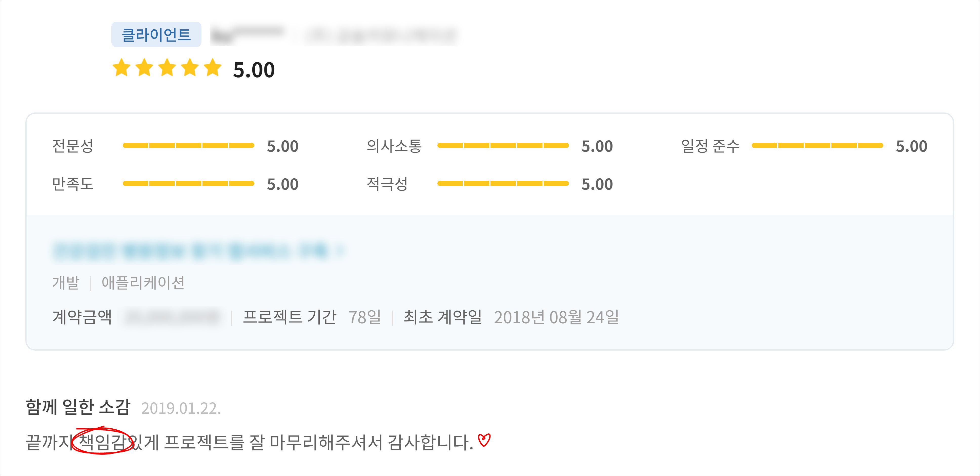This screenshot has width=980, height=476.
Task: Click the 적극성 rating bar
Action: 503,184
